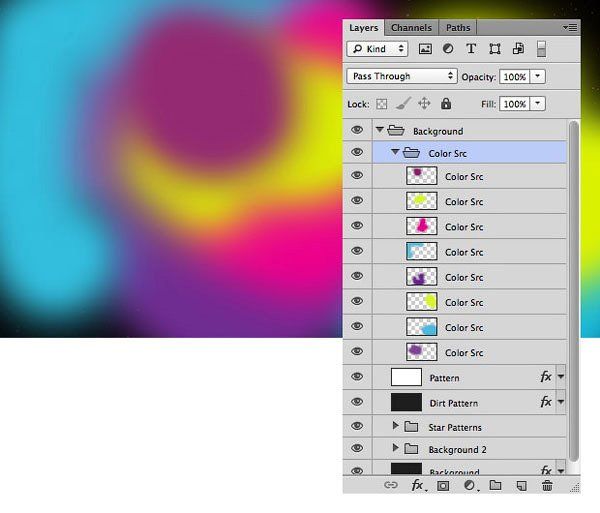The width and height of the screenshot is (600, 513).
Task: Toggle visibility of Background group
Action: (x=357, y=130)
